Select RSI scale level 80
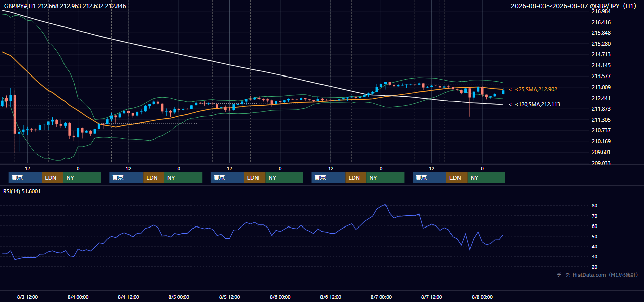The width and height of the screenshot is (644, 302). 595,206
